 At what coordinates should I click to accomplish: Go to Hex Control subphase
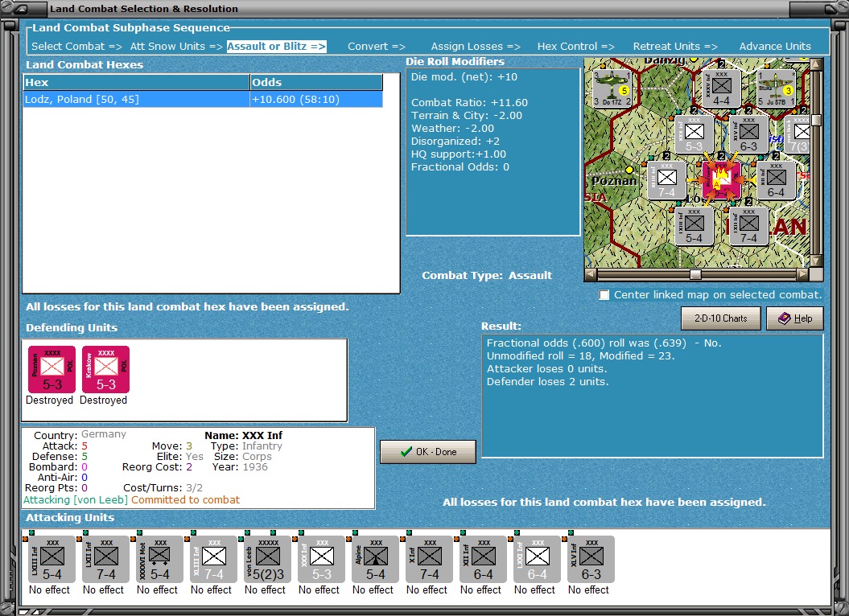(x=575, y=47)
